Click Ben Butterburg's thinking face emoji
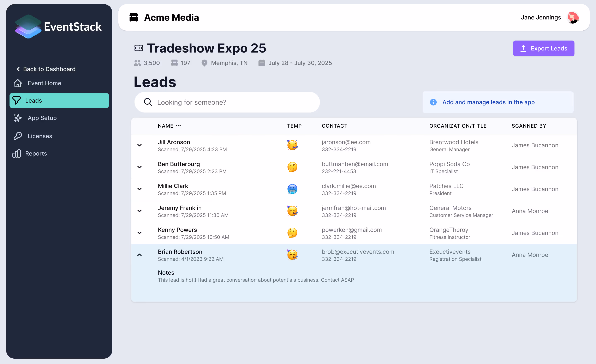 292,167
